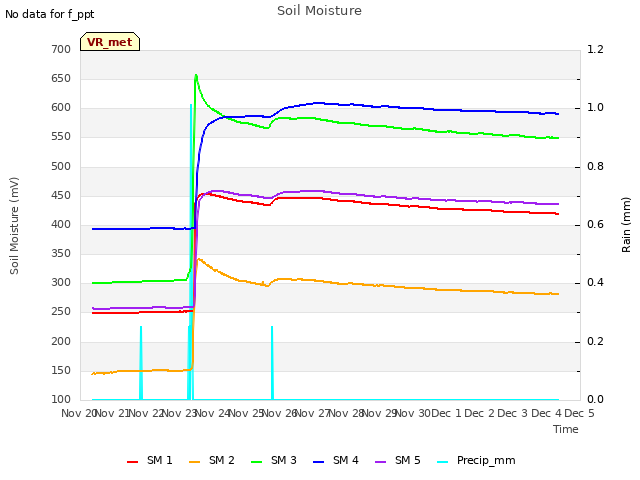Viewport: 640px width, 480px height.
Task: Toggle the SM 2 legend label
Action: tap(222, 460)
